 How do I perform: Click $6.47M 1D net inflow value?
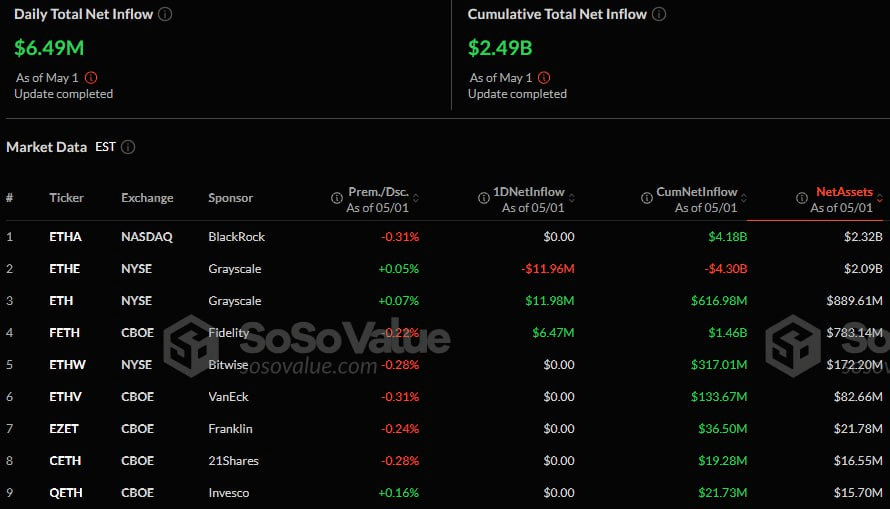(x=553, y=333)
